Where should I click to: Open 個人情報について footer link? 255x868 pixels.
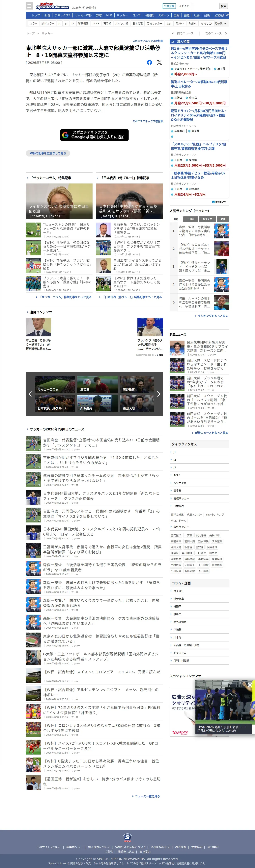click(x=99, y=847)
